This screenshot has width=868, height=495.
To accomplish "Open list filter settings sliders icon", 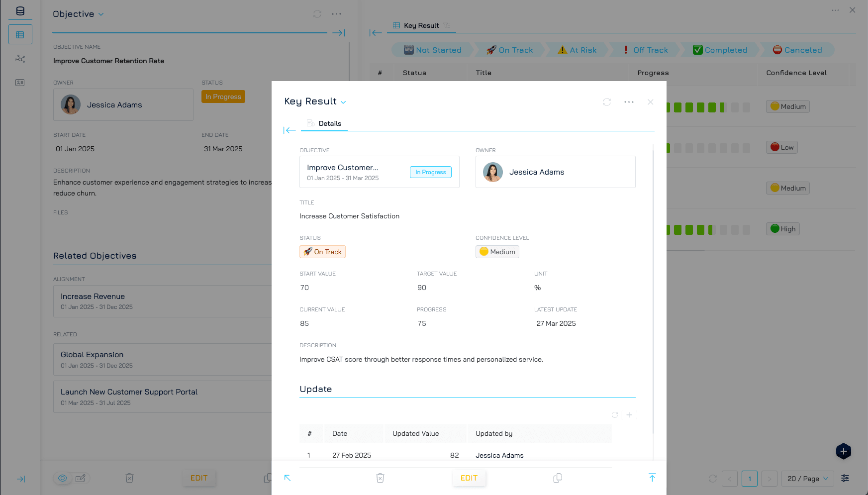I will pyautogui.click(x=845, y=478).
